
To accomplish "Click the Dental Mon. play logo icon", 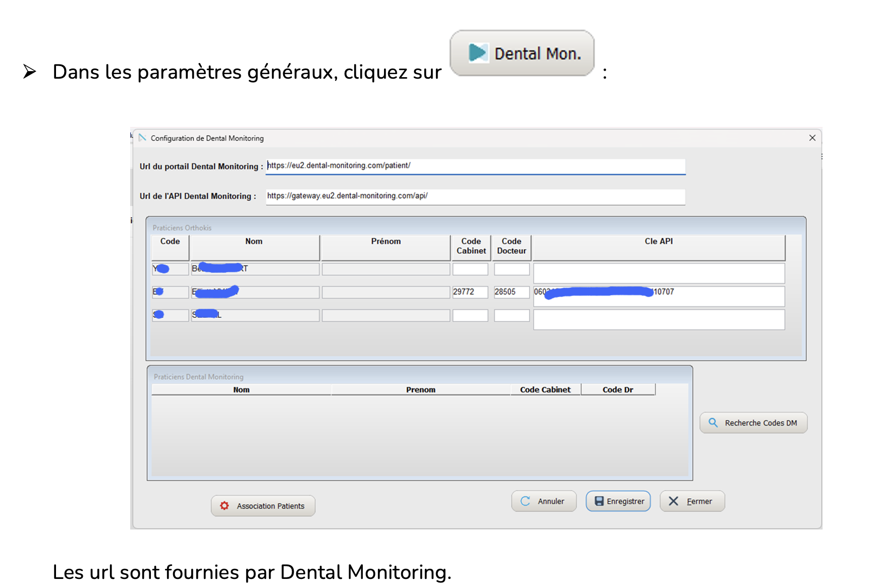I will click(x=477, y=52).
